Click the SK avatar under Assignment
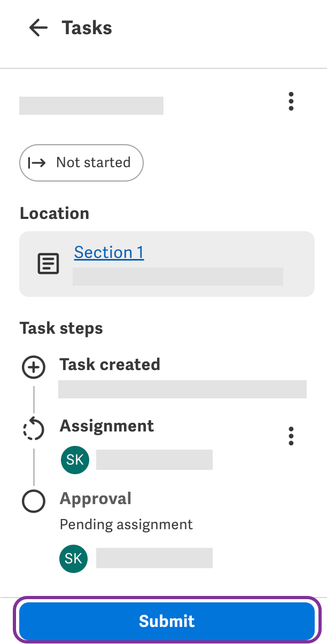The width and height of the screenshot is (327, 644). pos(75,460)
